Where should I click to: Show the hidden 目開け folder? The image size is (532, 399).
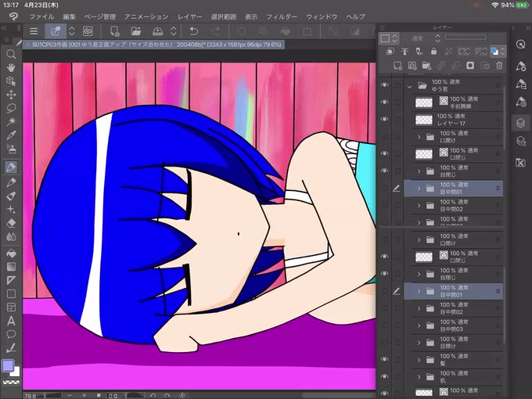tap(384, 342)
